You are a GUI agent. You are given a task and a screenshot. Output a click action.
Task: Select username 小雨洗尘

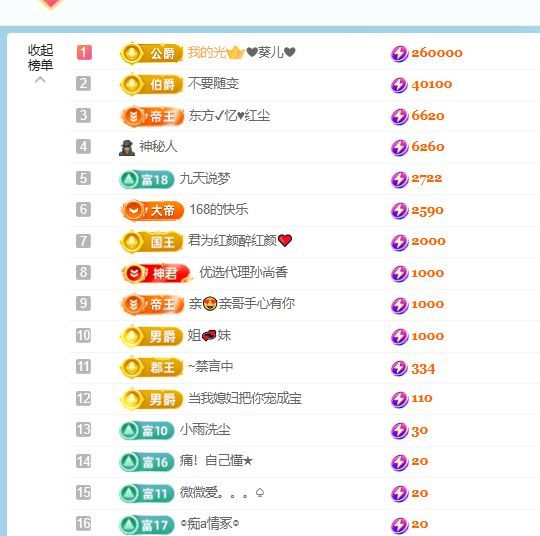pyautogui.click(x=205, y=430)
